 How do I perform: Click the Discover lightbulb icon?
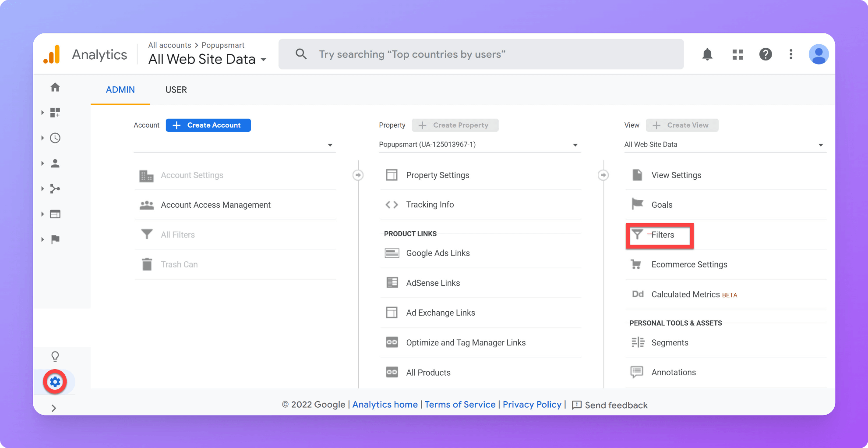[55, 356]
